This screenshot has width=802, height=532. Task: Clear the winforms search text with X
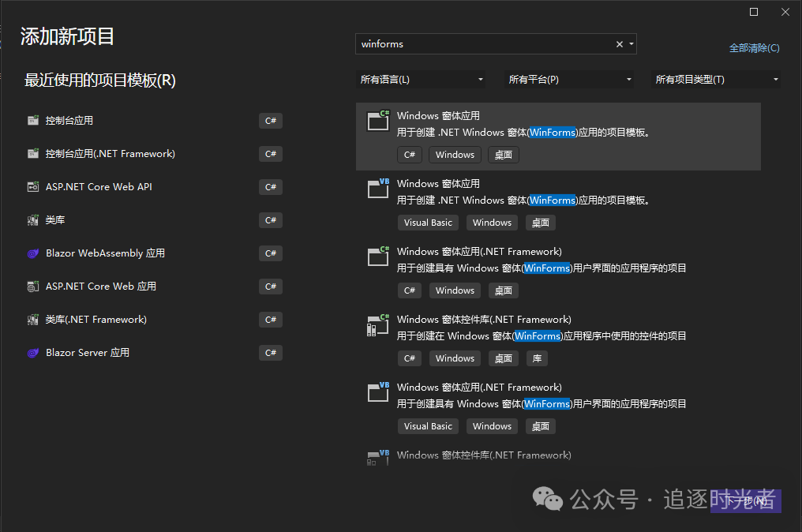pyautogui.click(x=620, y=44)
